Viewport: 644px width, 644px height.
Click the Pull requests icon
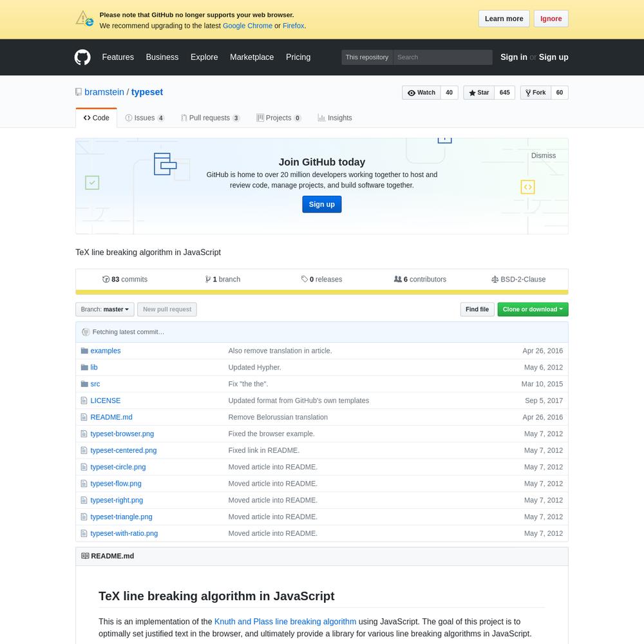click(184, 118)
